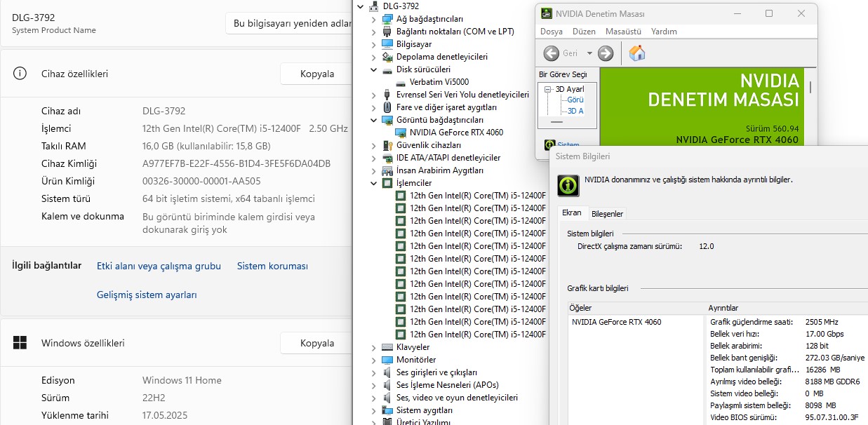Image resolution: width=868 pixels, height=425 pixels.
Task: Click the DLG-3792 computer icon in tree
Action: coord(374,6)
